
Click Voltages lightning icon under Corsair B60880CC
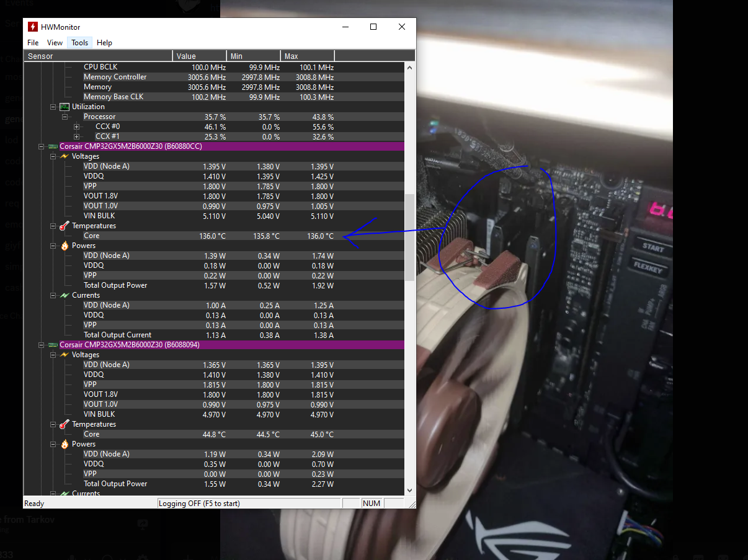click(x=65, y=156)
